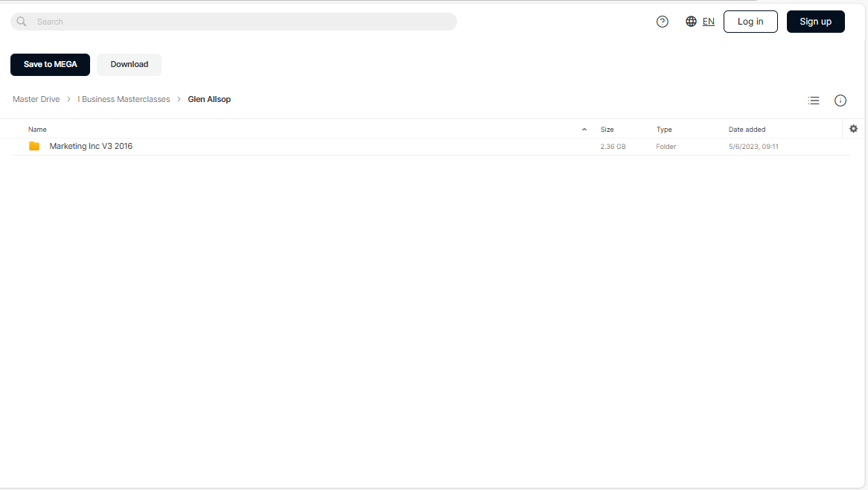Sort by Date added column header
The image size is (868, 490).
pyautogui.click(x=747, y=130)
